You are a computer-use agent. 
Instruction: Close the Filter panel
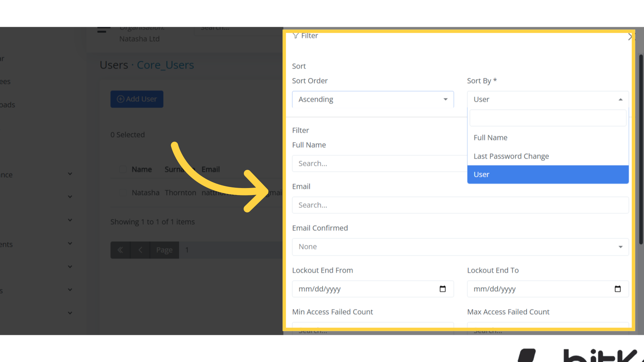coord(630,37)
